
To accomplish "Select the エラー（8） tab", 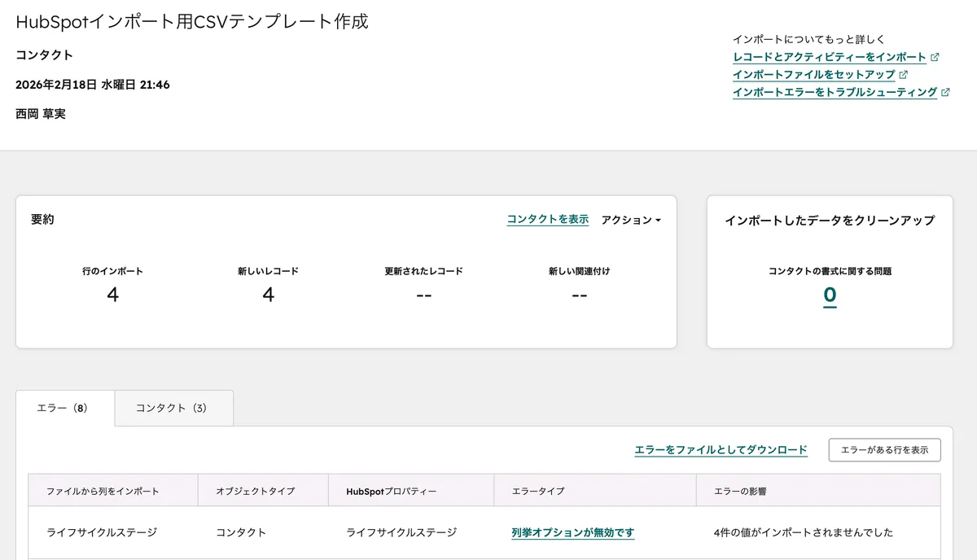I will pyautogui.click(x=65, y=408).
